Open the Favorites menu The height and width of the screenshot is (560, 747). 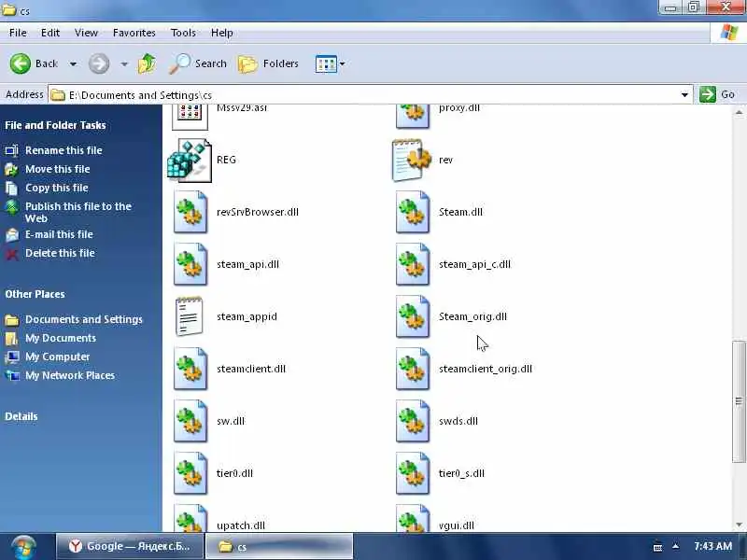[x=134, y=33]
